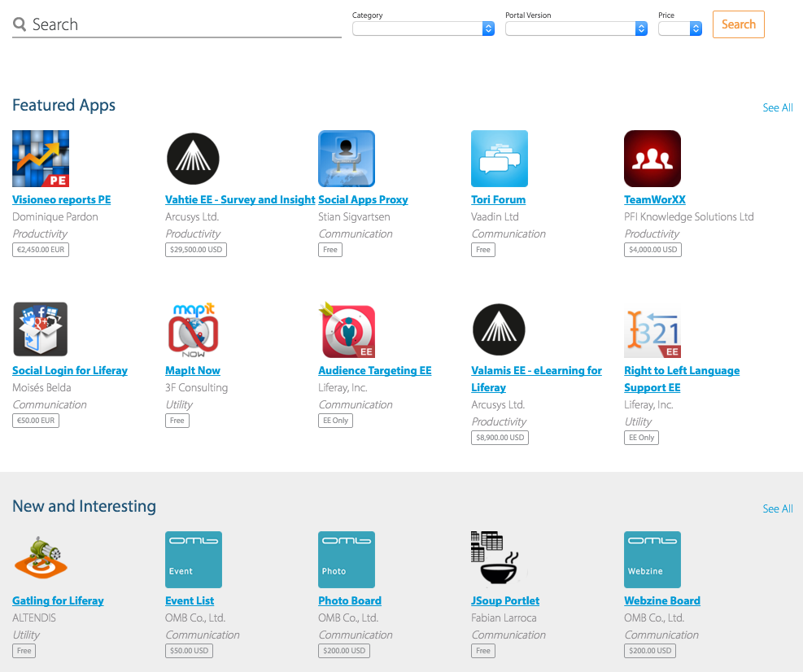Click the Stian Sigvartsen developer name
Viewport: 803px width, 672px height.
point(354,216)
